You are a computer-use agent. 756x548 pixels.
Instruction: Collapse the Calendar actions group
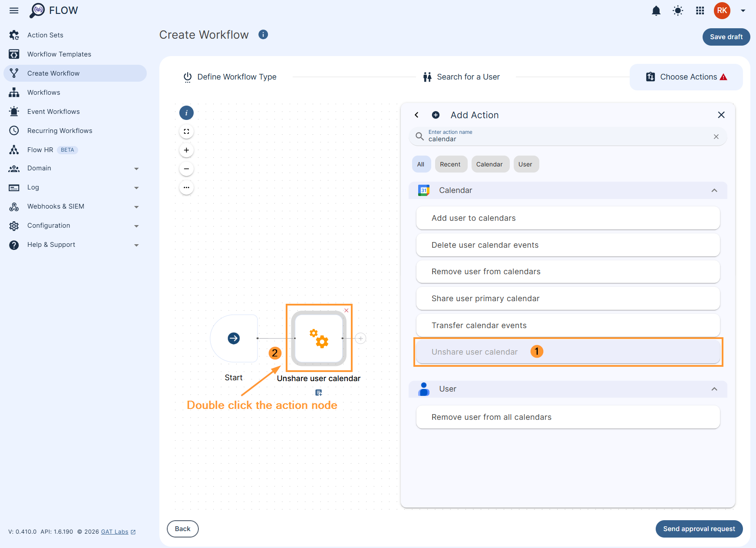tap(714, 190)
